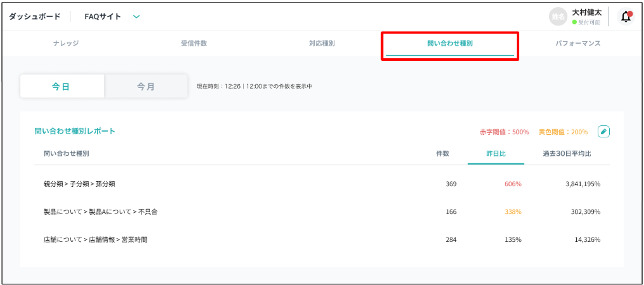This screenshot has width=644, height=285.
Task: Click the pencil edit threshold icon
Action: pos(603,132)
